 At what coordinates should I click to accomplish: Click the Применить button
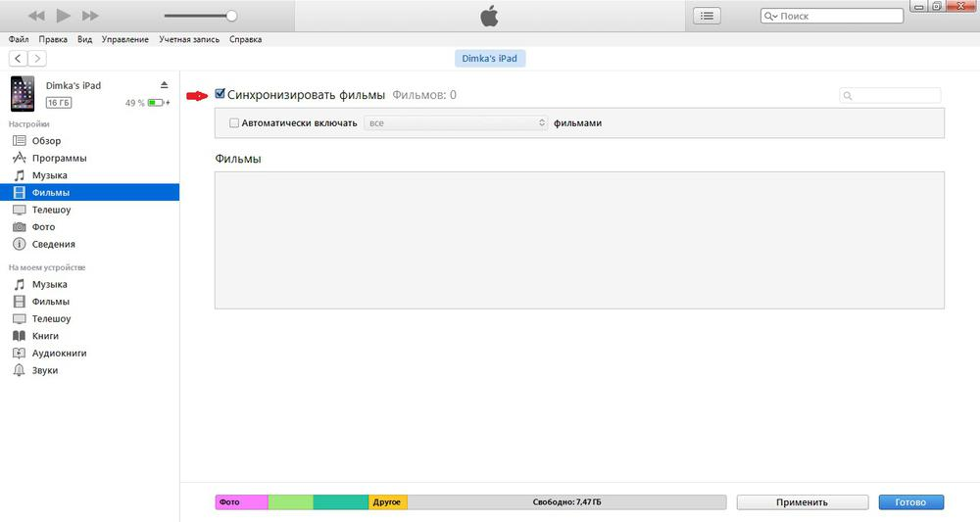(x=802, y=502)
